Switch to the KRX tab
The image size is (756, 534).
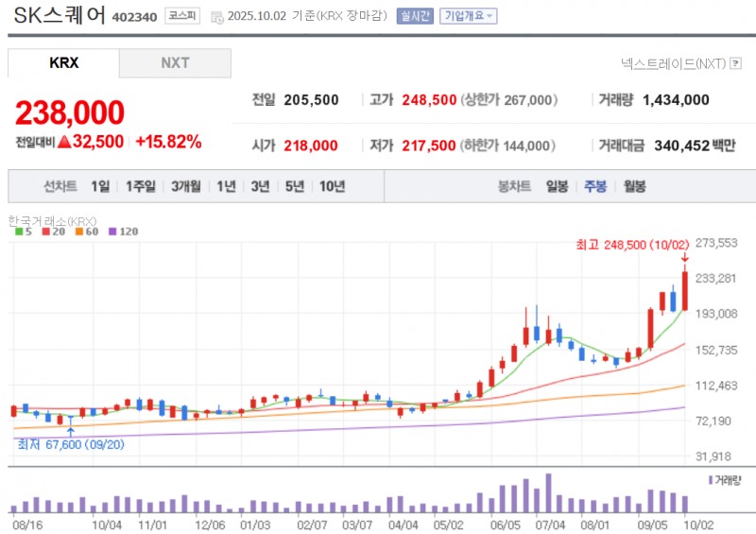(63, 62)
